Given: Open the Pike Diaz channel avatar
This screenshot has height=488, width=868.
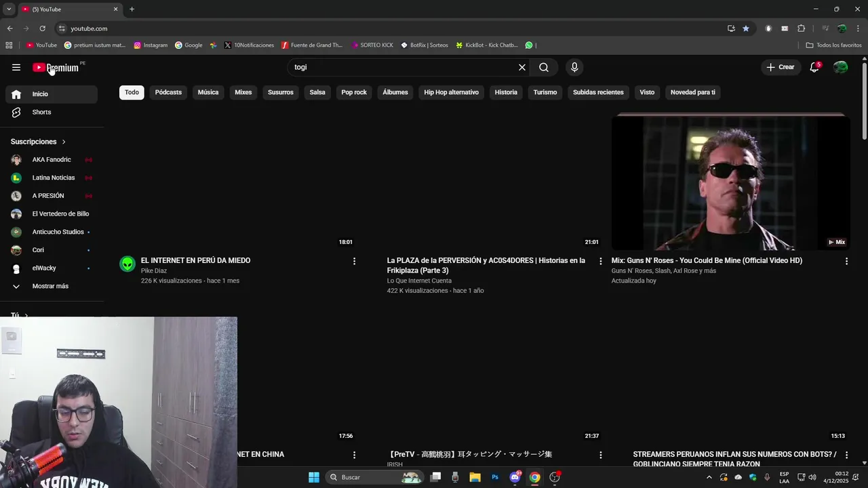Looking at the screenshot, I should click(127, 264).
